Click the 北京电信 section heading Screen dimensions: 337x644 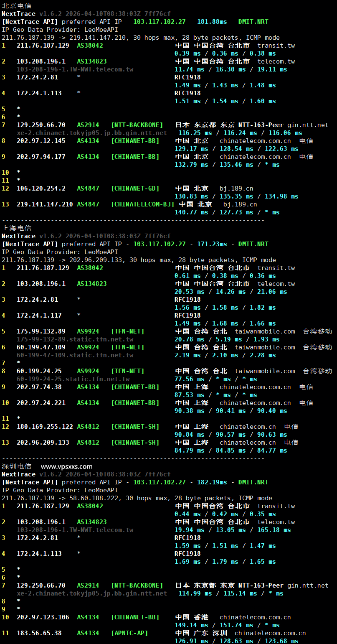(x=16, y=6)
